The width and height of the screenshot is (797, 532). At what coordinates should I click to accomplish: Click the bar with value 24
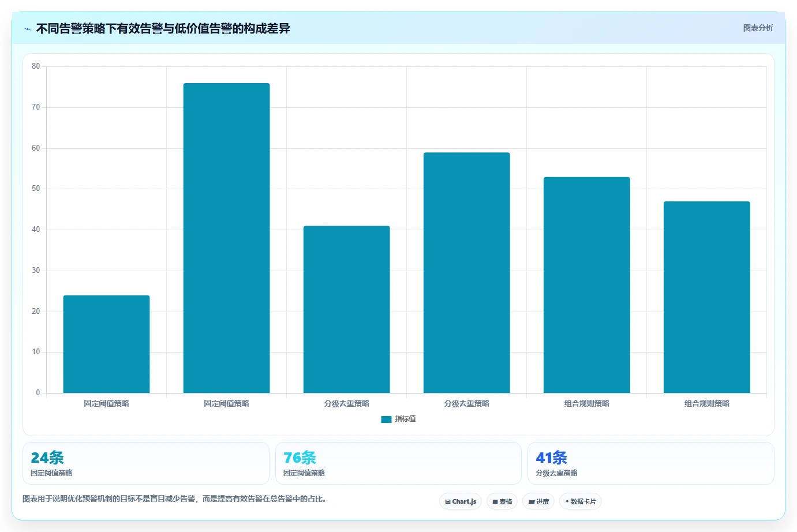pos(106,344)
